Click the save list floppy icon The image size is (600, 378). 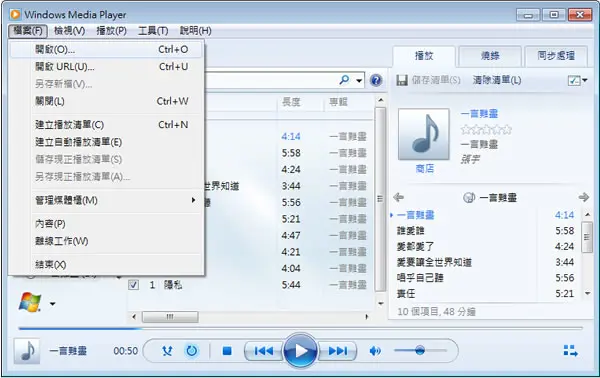point(402,80)
